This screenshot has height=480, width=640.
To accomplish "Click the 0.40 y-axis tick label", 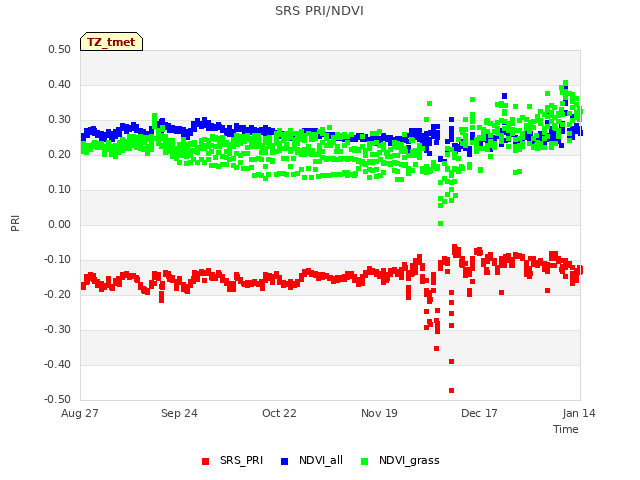I will [x=60, y=84].
